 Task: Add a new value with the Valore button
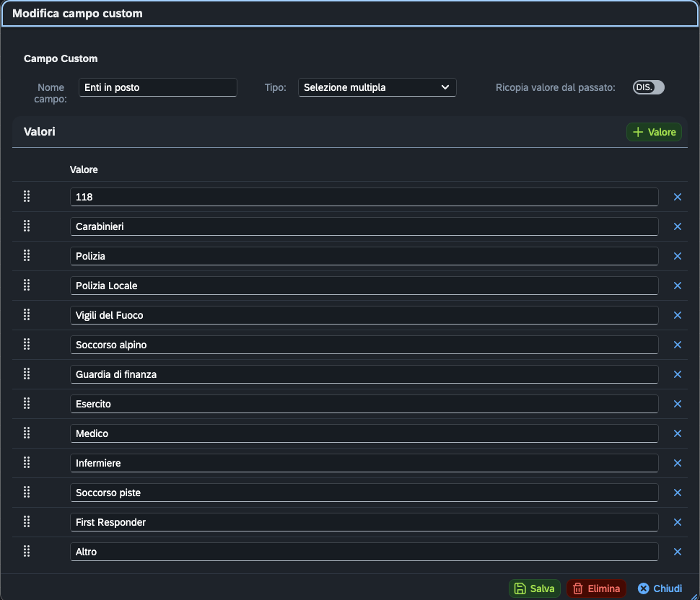coord(654,132)
